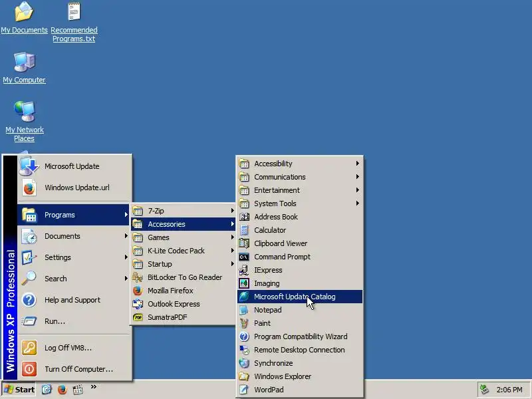Open My Network Places desktop icon
Image resolution: width=532 pixels, height=399 pixels.
(x=25, y=111)
